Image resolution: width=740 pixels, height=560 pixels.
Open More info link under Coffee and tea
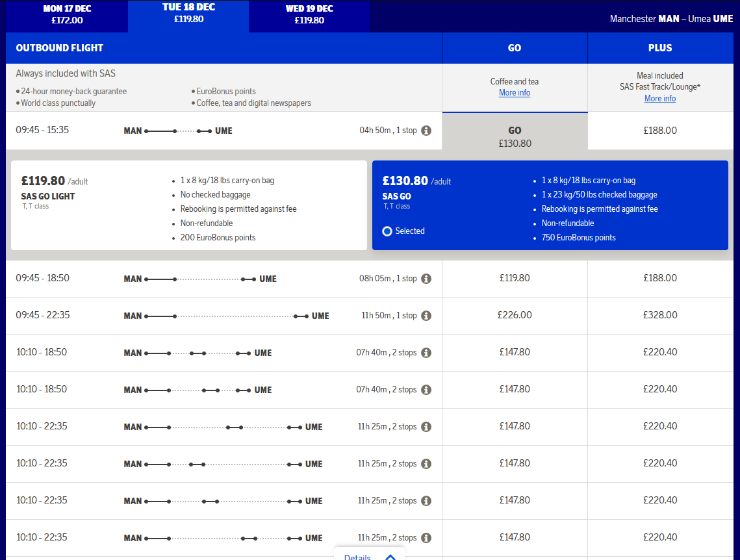coord(515,93)
